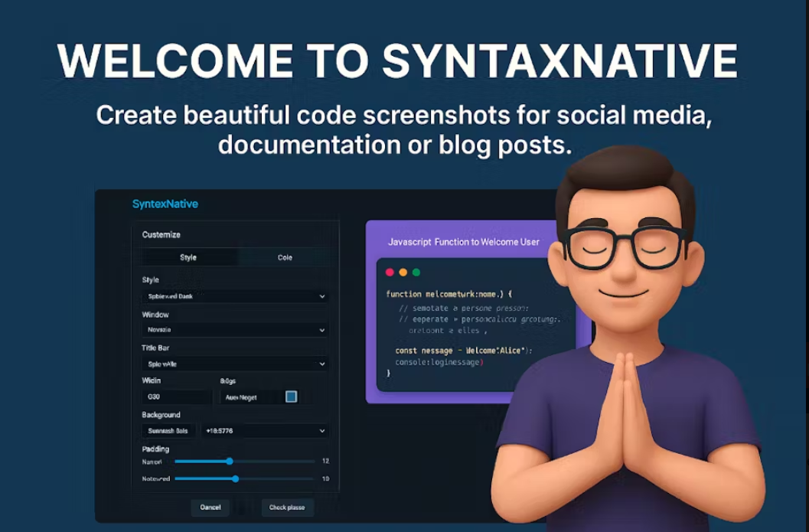The height and width of the screenshot is (532, 809).
Task: Click the const nessage code line
Action: click(x=463, y=351)
